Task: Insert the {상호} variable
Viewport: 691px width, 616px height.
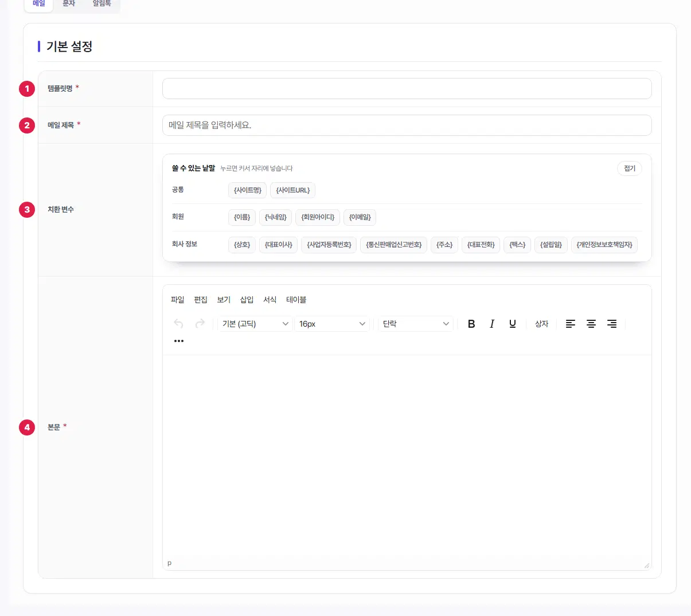Action: [242, 245]
